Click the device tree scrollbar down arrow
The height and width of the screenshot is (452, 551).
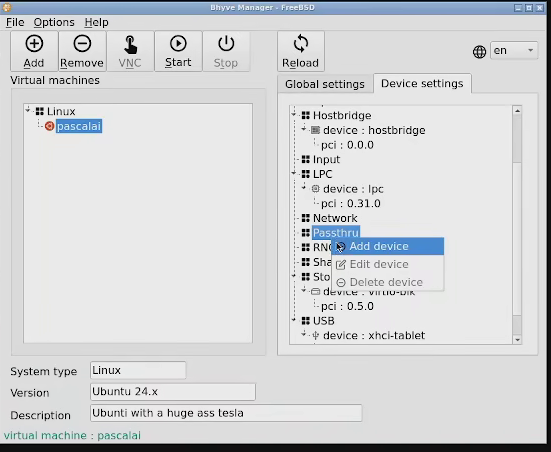point(517,340)
